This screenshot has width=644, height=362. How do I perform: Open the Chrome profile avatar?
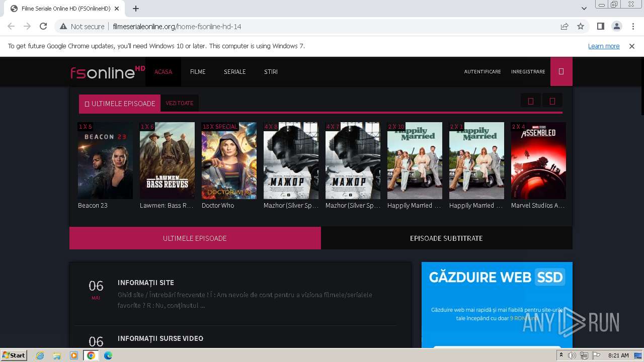point(616,26)
